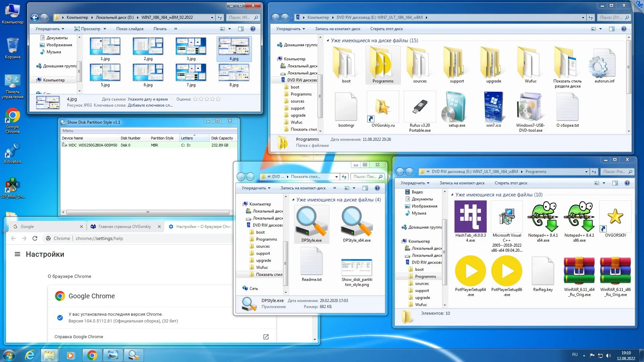Toggle preview pane in Programms window
The width and height of the screenshot is (644, 362).
click(615, 183)
